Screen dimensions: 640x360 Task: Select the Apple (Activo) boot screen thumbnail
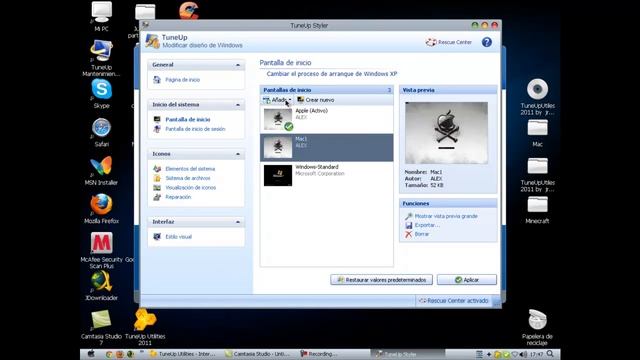pos(278,119)
